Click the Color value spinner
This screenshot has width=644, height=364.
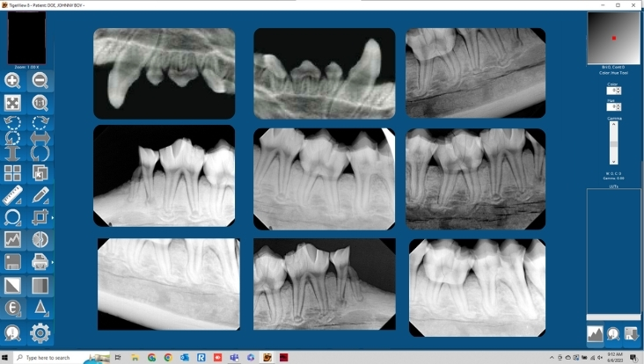[613, 91]
